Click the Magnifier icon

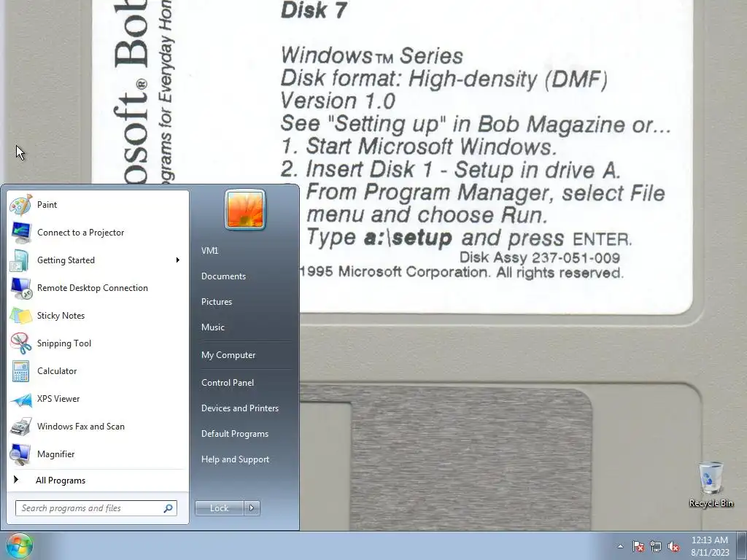click(21, 454)
